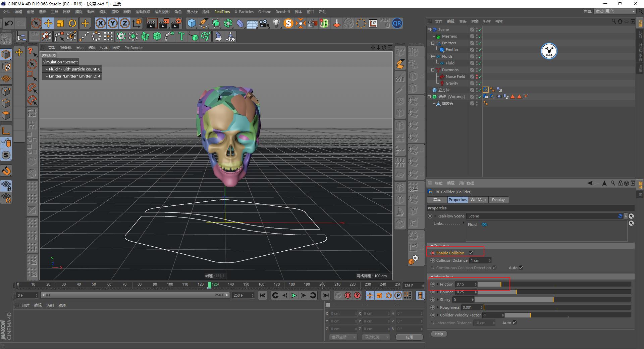This screenshot has height=349, width=644.
Task: Enable the Enable Collision checkbox
Action: pos(471,253)
